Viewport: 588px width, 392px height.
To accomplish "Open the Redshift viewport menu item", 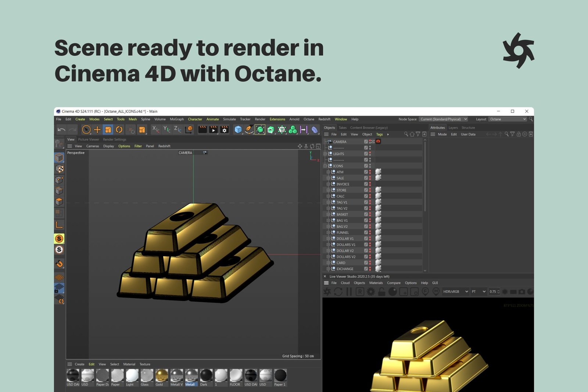I will pos(164,146).
